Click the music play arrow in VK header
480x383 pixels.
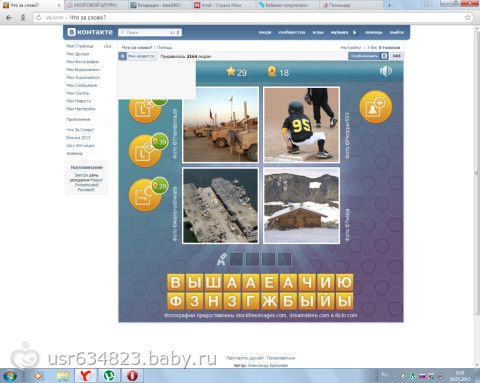[355, 32]
